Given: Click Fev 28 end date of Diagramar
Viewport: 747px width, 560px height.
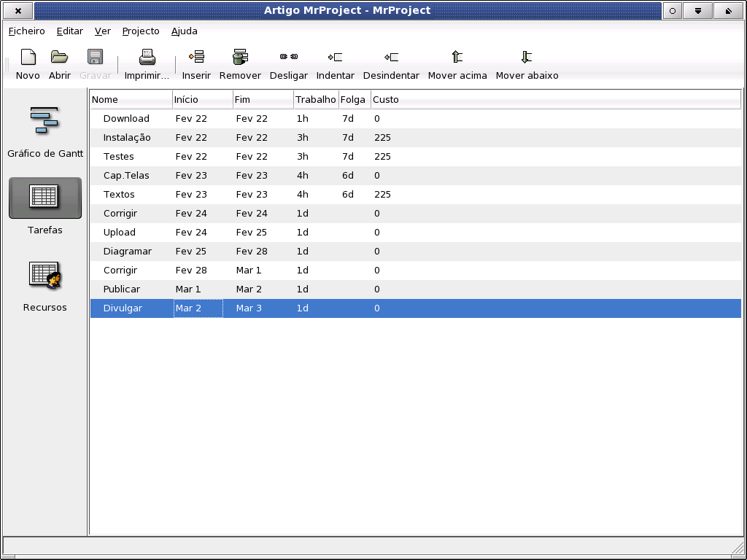Looking at the screenshot, I should tap(252, 252).
